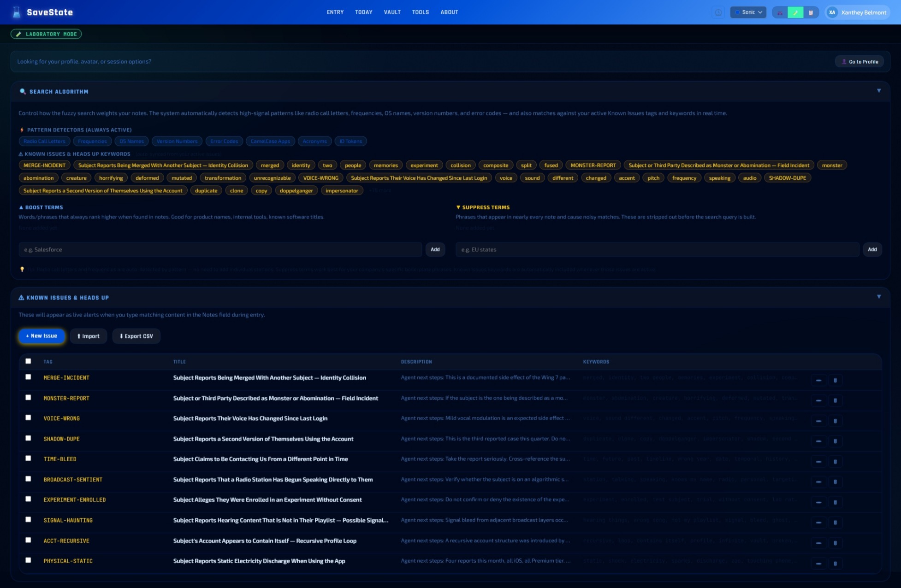Image resolution: width=901 pixels, height=588 pixels.
Task: Collapse the Known Issues & Heads Up section
Action: [879, 296]
